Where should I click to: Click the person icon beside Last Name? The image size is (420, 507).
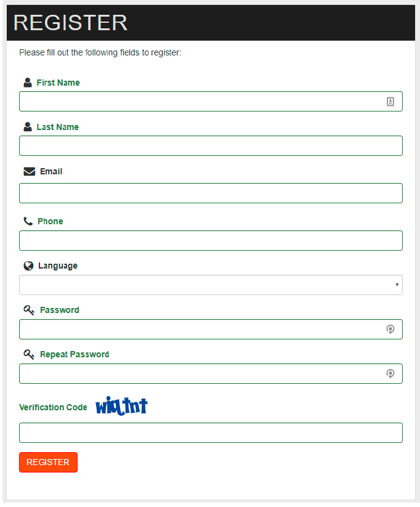[28, 127]
